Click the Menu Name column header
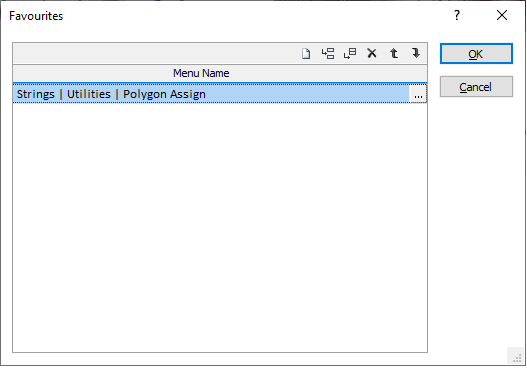The height and width of the screenshot is (368, 527). click(x=220, y=73)
